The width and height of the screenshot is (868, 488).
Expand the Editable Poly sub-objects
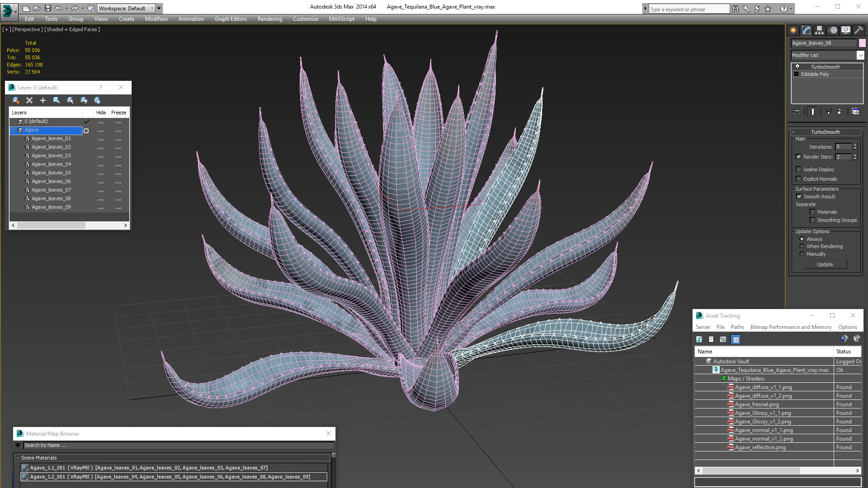point(797,74)
